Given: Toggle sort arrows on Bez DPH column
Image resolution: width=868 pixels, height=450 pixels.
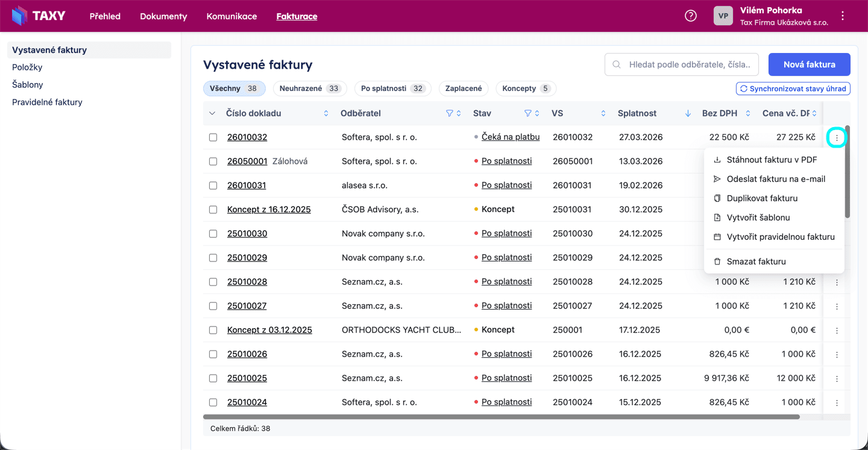Looking at the screenshot, I should tap(748, 113).
